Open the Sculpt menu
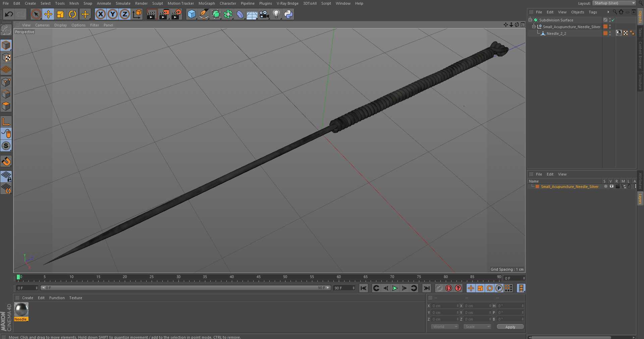The width and height of the screenshot is (644, 339). [158, 3]
